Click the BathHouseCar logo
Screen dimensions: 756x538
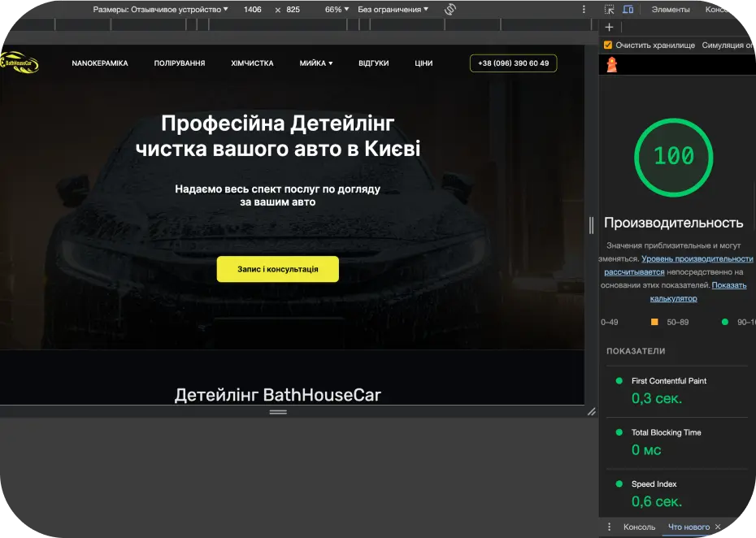(20, 63)
